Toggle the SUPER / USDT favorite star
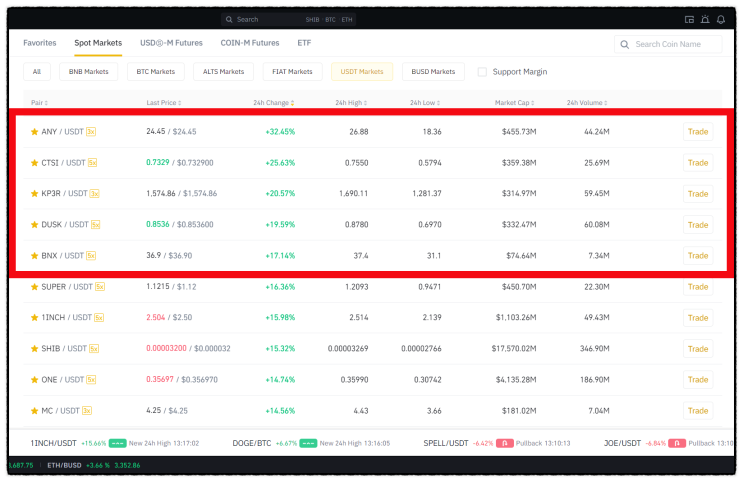 click(x=34, y=287)
